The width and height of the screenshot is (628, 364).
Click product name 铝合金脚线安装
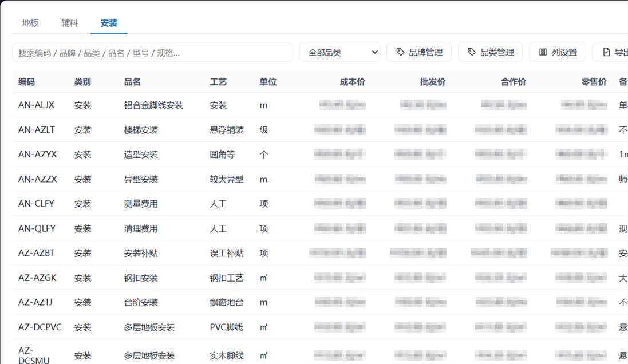[x=153, y=105]
